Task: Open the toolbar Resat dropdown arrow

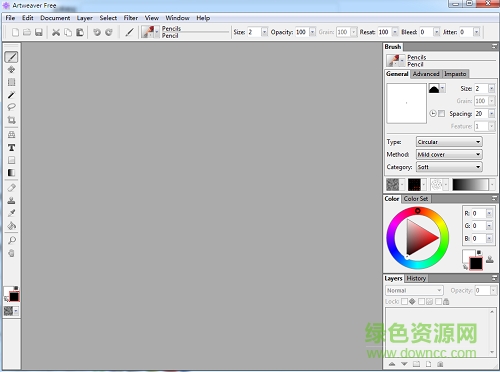Action: (x=395, y=32)
